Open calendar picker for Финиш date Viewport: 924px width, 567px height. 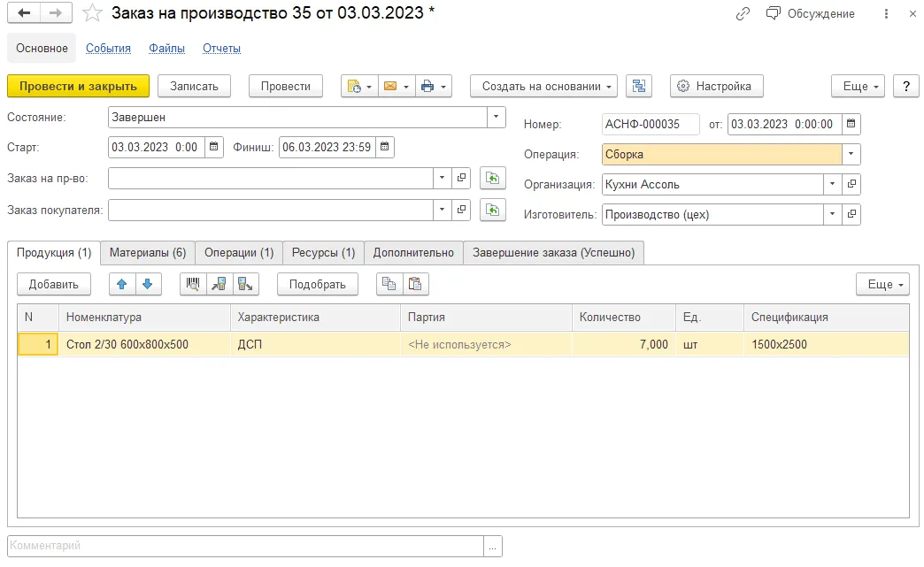[385, 147]
